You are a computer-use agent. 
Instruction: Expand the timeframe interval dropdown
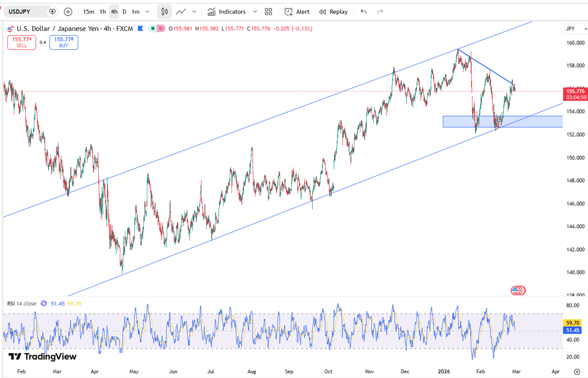(147, 12)
